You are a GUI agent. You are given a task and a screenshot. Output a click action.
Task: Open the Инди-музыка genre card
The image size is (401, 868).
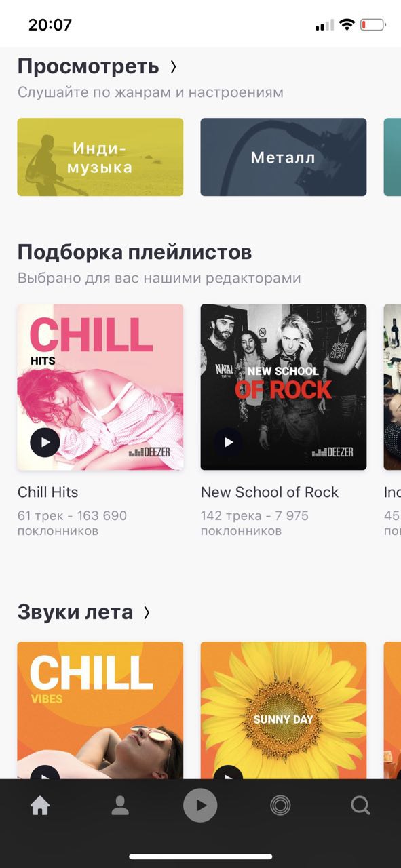pos(100,157)
